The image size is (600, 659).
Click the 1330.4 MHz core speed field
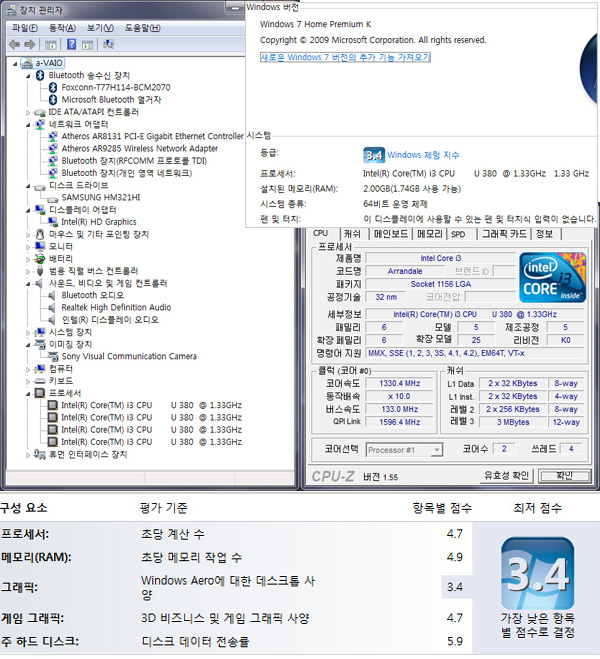(400, 383)
